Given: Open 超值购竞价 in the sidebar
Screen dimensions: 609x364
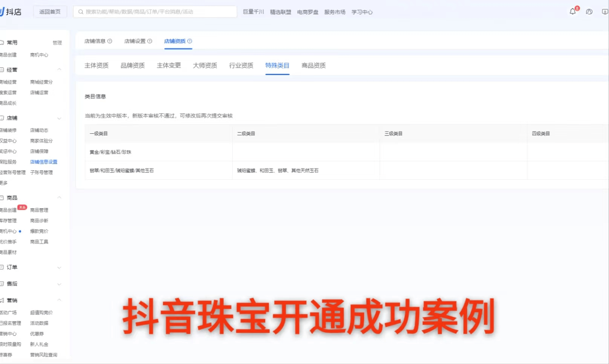Looking at the screenshot, I should coord(41,312).
